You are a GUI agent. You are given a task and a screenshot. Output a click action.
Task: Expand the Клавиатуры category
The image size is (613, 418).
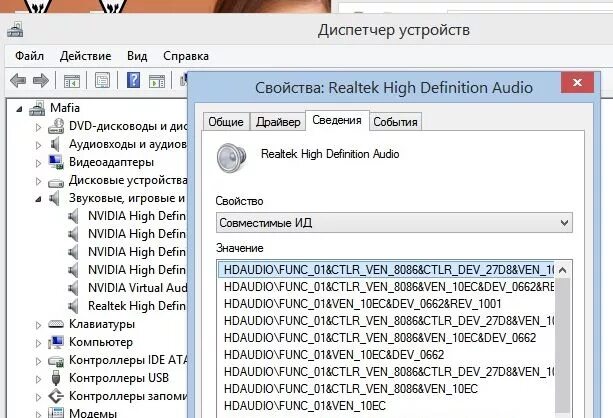[x=38, y=325]
